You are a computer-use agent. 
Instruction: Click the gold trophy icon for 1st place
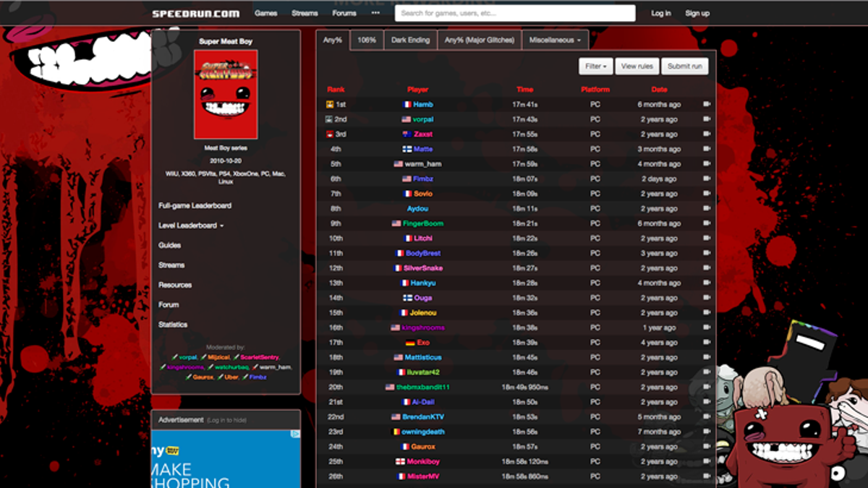click(x=330, y=104)
